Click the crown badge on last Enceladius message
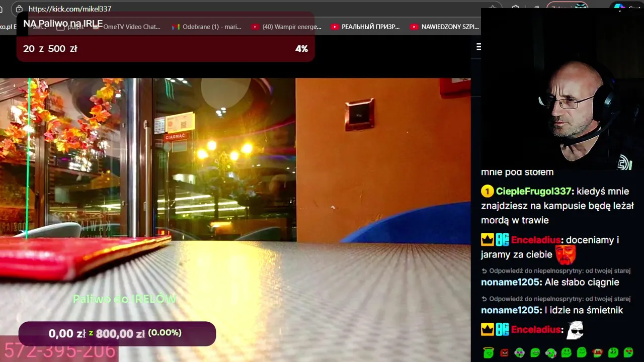The image size is (644, 362). (487, 329)
